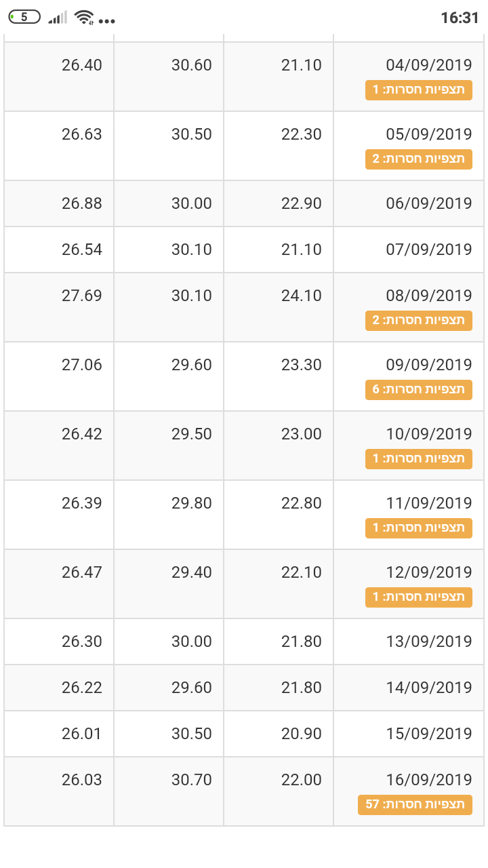Click the 24.10 value cell
The height and width of the screenshot is (868, 488).
[302, 296]
